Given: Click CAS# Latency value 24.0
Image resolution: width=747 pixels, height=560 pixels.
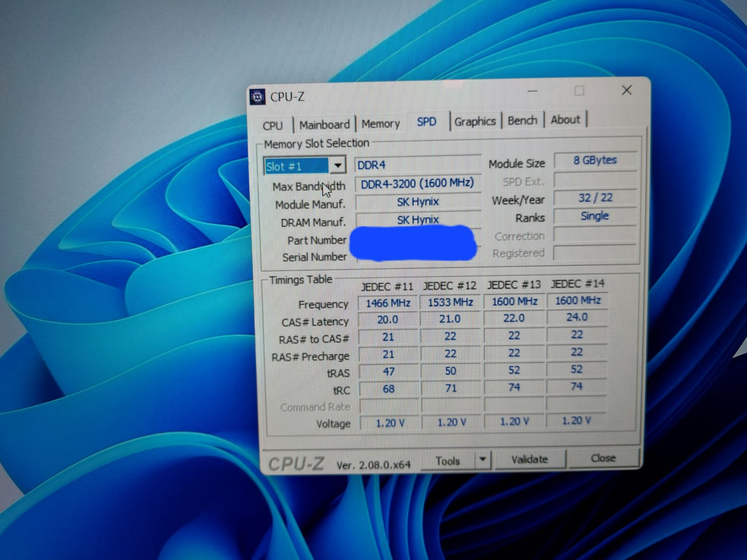Looking at the screenshot, I should coord(577,317).
